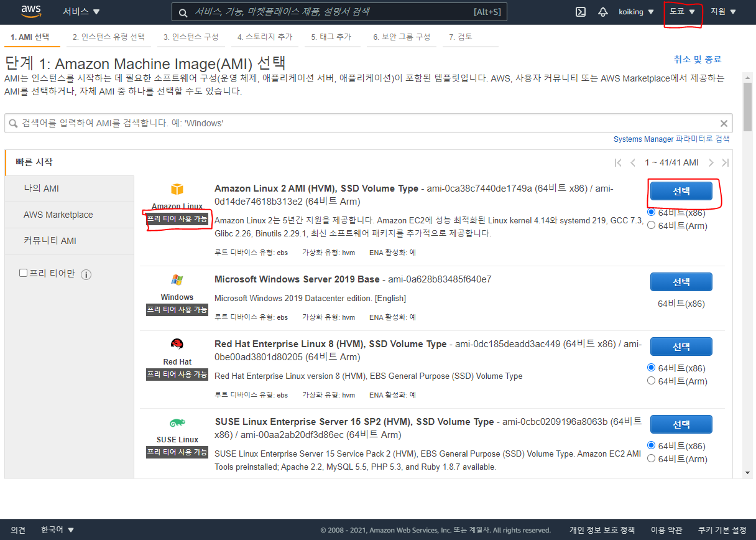Select 64-bit (Arm) for Red Hat Enterprise Linux
Screen dimensions: 756x540
(x=652, y=381)
